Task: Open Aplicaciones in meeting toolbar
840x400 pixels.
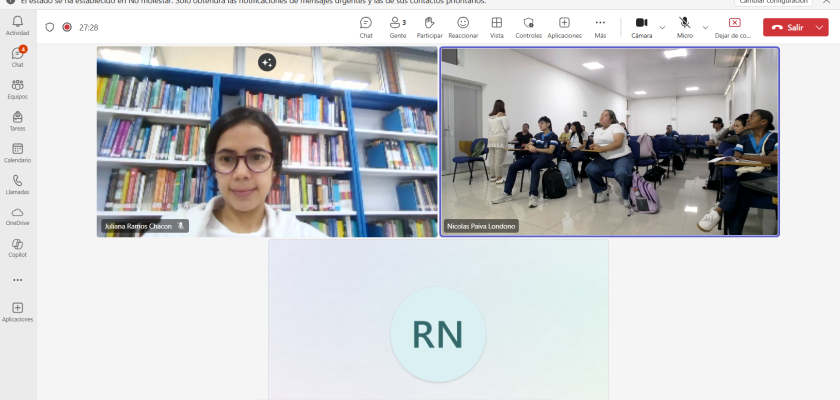Action: 564,27
